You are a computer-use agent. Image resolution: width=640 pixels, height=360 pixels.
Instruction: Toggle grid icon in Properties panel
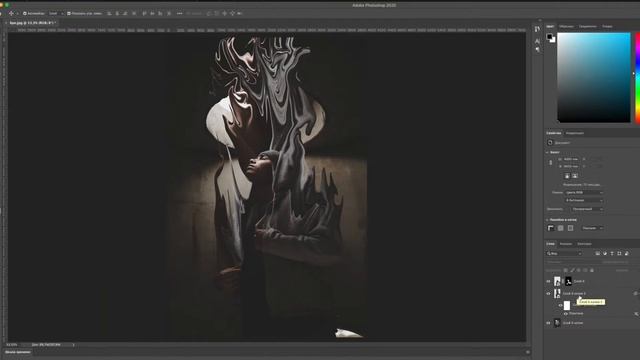point(560,228)
